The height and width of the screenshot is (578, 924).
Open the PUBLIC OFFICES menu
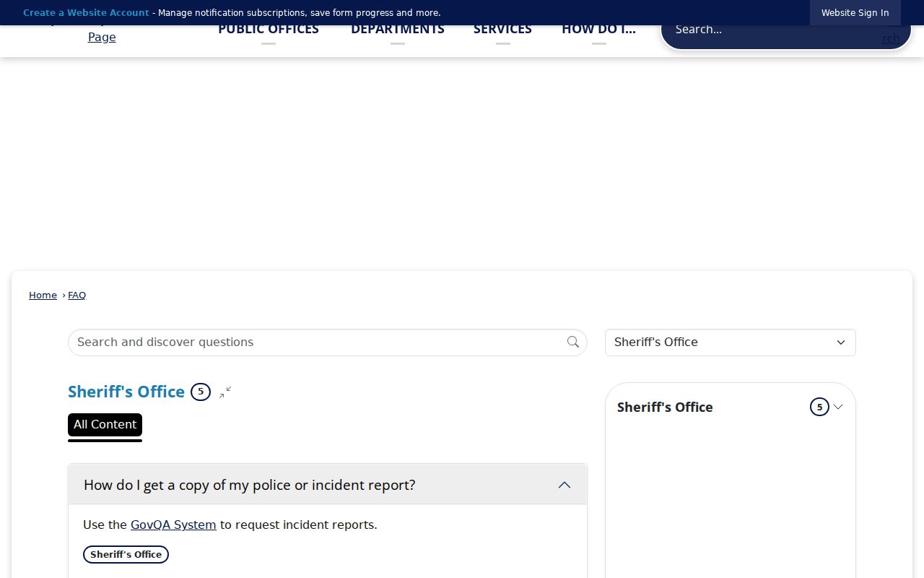point(269,29)
